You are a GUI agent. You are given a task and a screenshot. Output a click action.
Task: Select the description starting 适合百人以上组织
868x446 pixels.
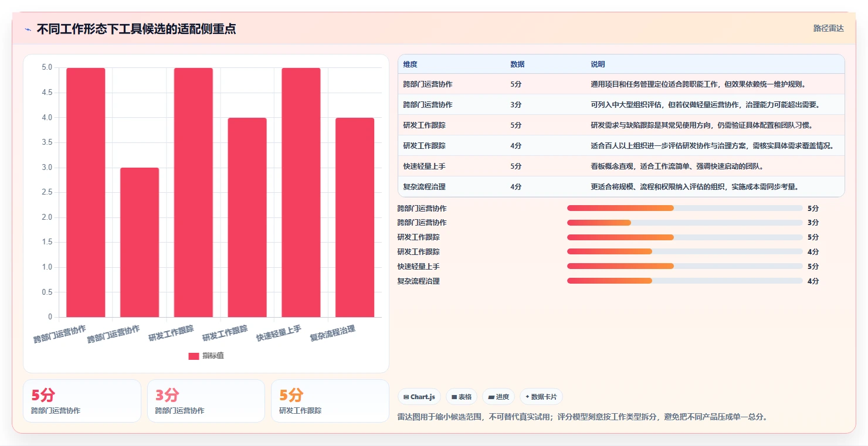click(x=713, y=146)
